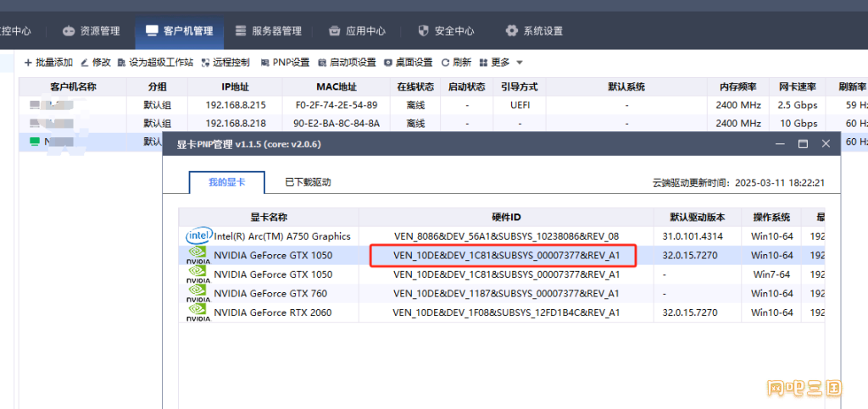Click 10 Gbps network speed cell
868x409 pixels.
click(798, 124)
